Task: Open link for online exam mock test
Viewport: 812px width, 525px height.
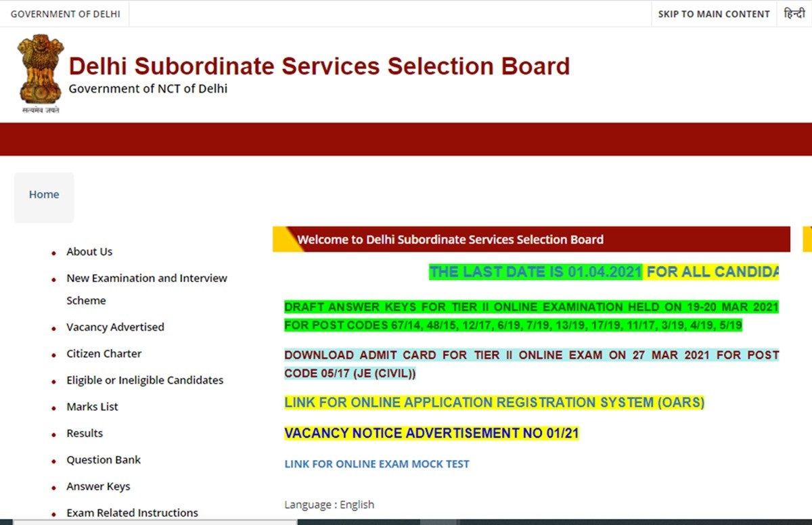Action: pos(376,464)
